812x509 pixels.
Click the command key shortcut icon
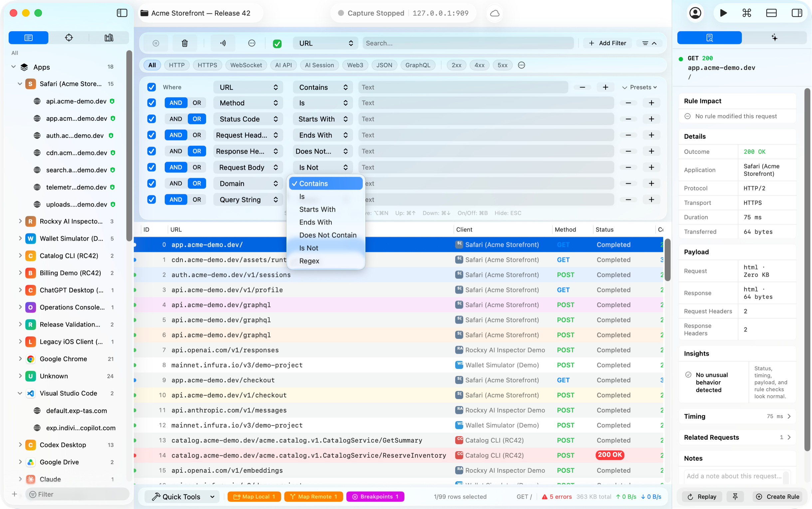point(746,13)
